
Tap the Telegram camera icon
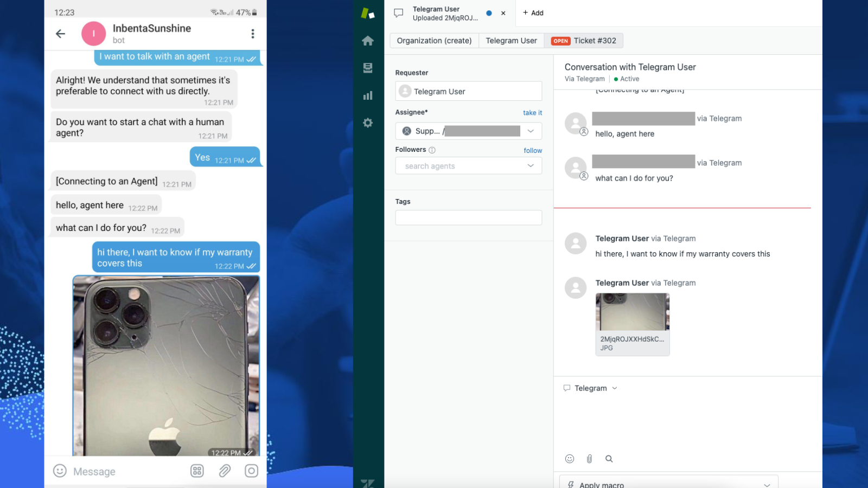click(251, 471)
